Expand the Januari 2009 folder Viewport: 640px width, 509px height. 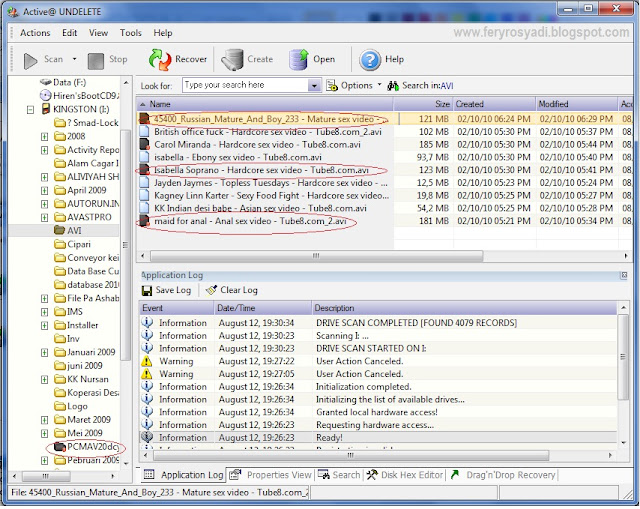[44, 353]
